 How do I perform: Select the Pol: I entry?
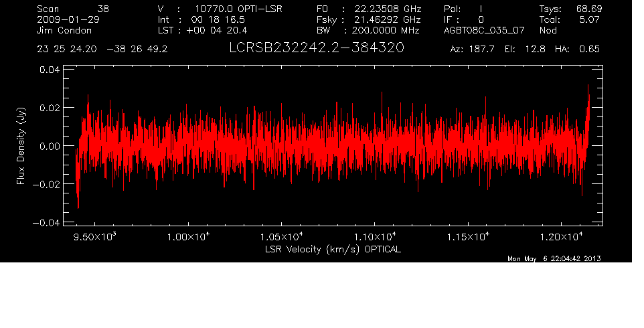click(x=463, y=9)
